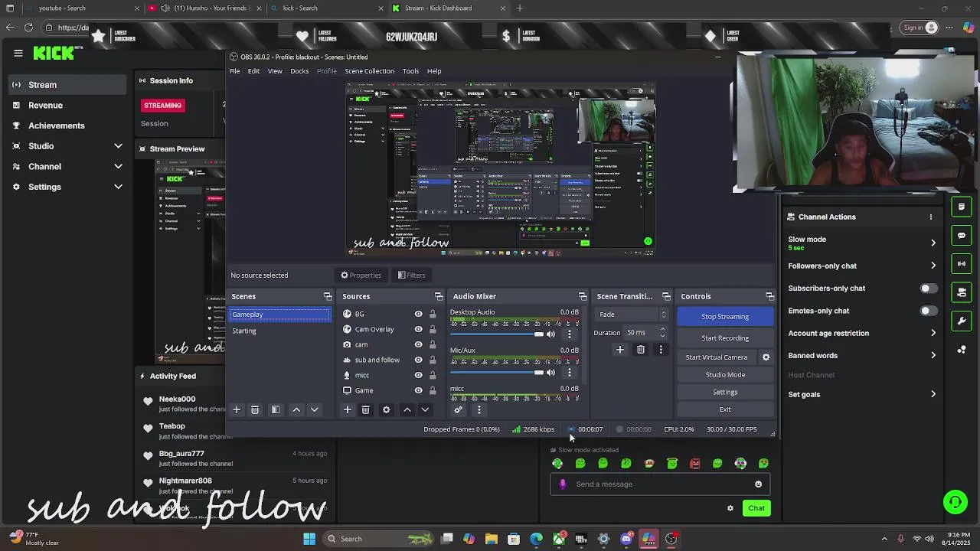Enable Studio Mode
The image size is (980, 551).
point(725,375)
